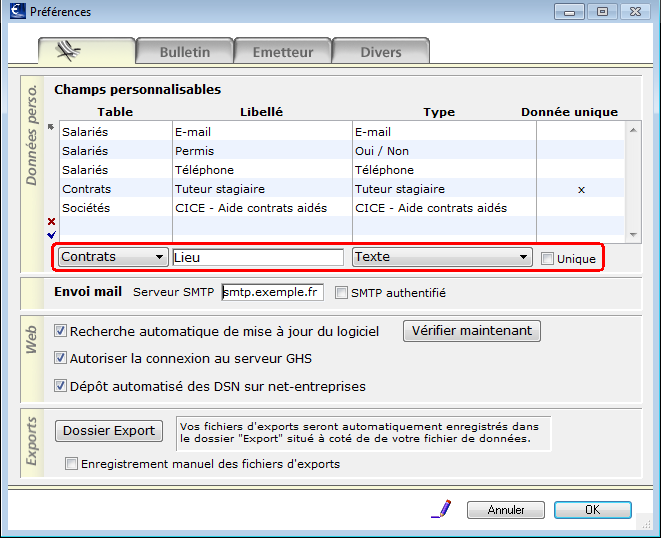The width and height of the screenshot is (661, 538).
Task: Click in the Serveur SMTP field
Action: pyautogui.click(x=273, y=292)
